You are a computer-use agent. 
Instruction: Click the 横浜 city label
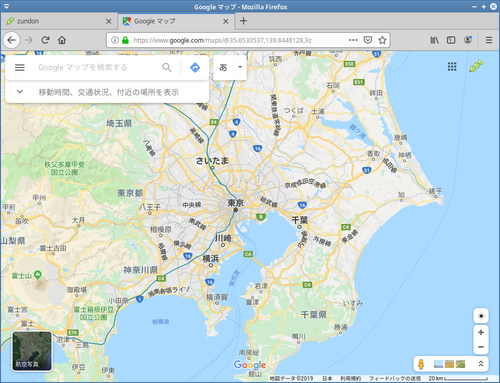(x=211, y=258)
